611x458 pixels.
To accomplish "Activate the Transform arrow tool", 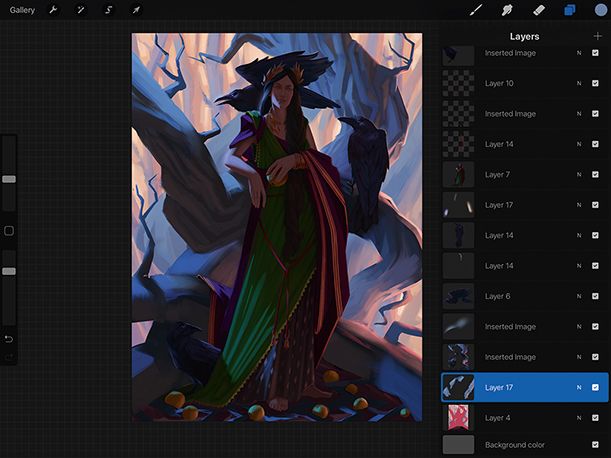I will pos(136,10).
